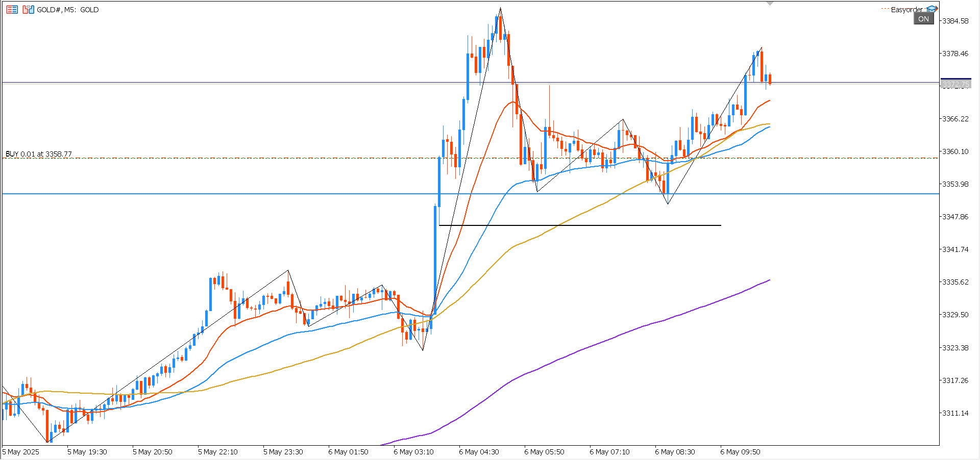
Task: Click the 6 May 07:10 time label
Action: tap(609, 452)
